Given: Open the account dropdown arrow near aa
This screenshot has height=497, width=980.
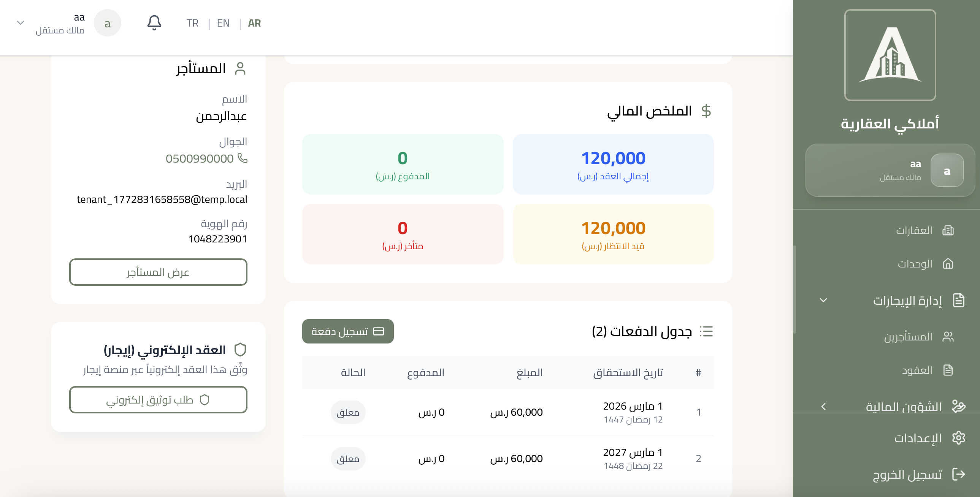Looking at the screenshot, I should pyautogui.click(x=21, y=22).
